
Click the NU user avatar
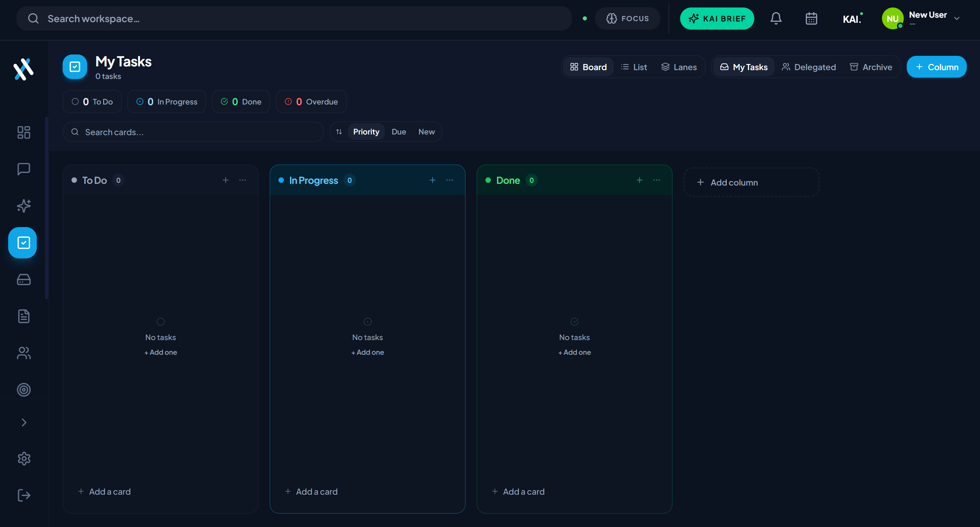[x=892, y=19]
